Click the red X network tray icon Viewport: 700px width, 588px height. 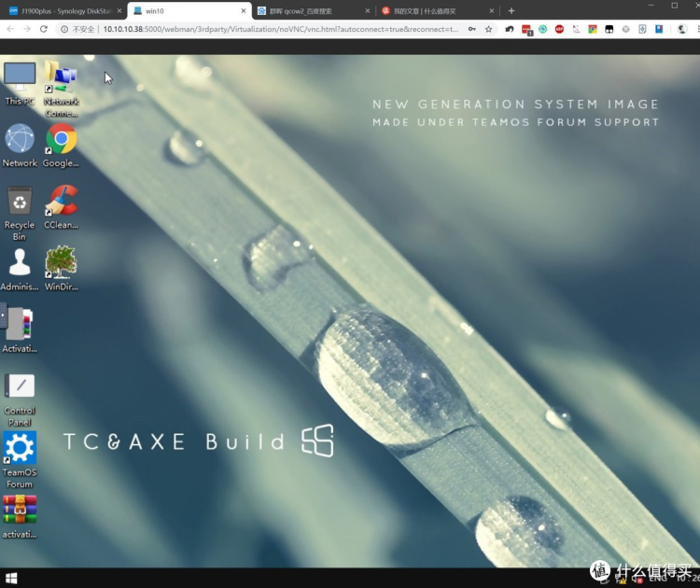coord(638,580)
